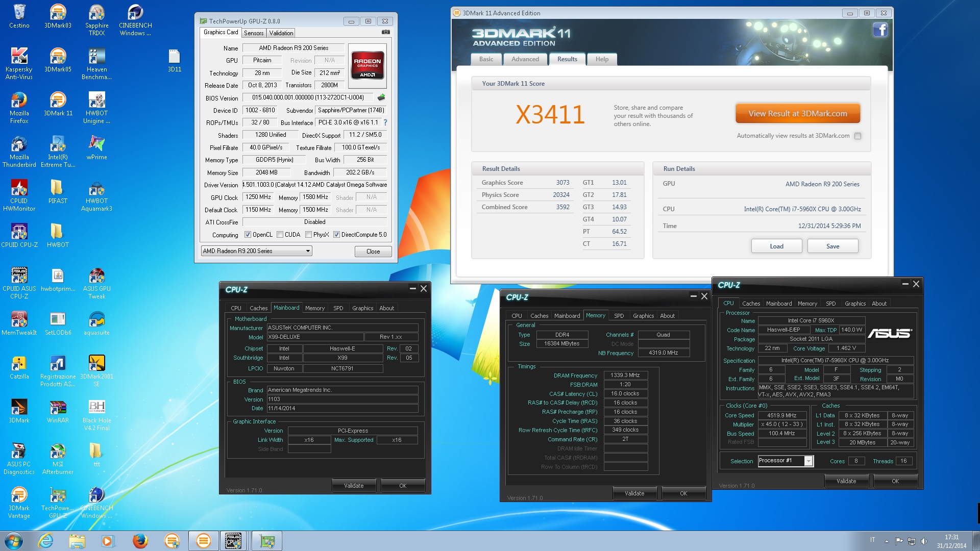Open the Help tab in 3DMark 11
This screenshot has width=980, height=551.
click(x=602, y=59)
